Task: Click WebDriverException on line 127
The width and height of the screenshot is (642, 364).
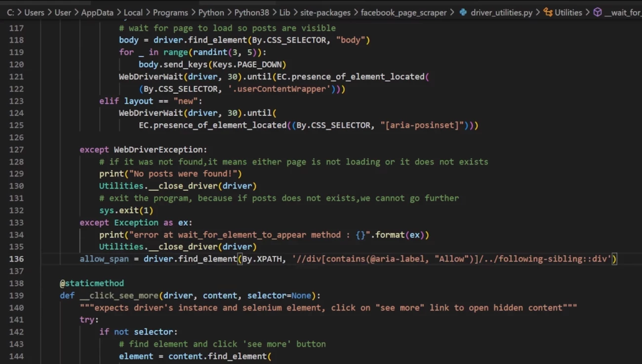Action: [x=158, y=150]
